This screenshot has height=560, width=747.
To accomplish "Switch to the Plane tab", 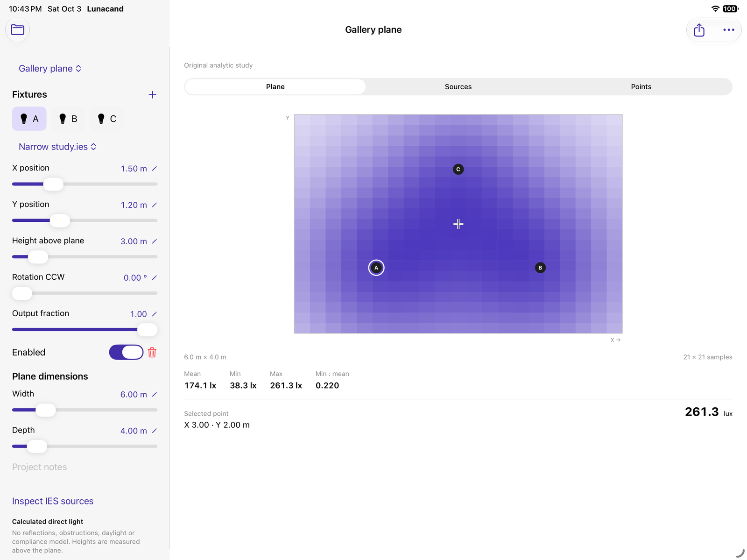I will pyautogui.click(x=275, y=87).
